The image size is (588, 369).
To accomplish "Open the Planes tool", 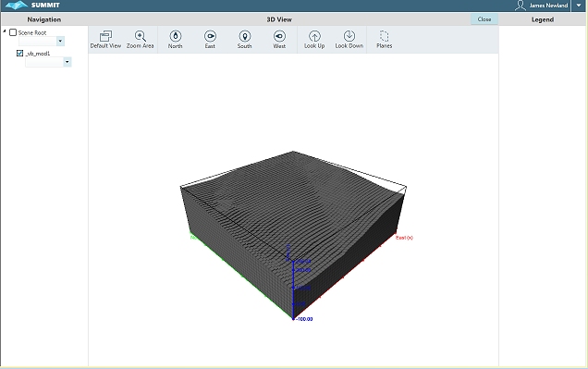I will click(384, 40).
